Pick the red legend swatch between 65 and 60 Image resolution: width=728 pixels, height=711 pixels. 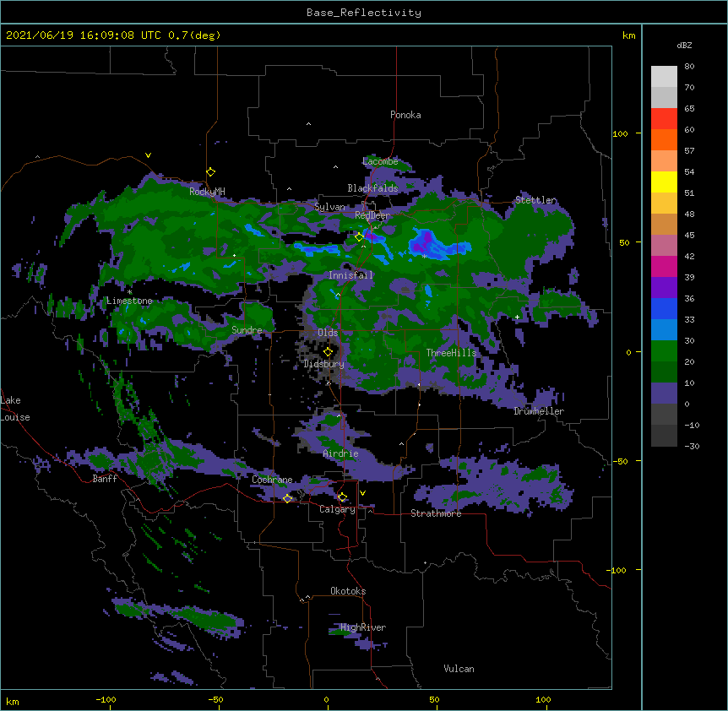coord(664,118)
